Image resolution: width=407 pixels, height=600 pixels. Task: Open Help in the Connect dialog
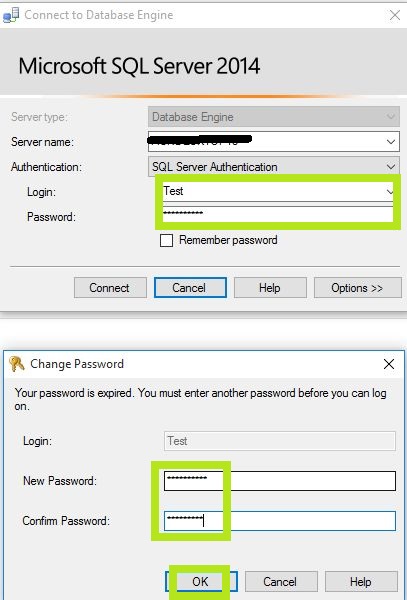[x=270, y=287]
